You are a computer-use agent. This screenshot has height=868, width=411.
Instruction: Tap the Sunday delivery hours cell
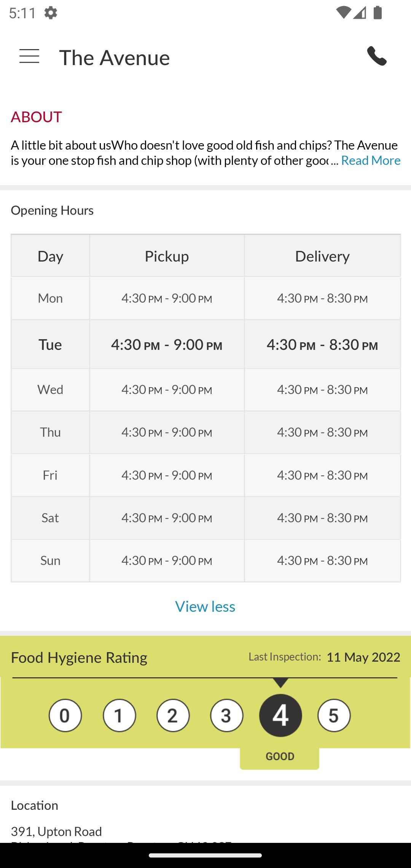coord(322,561)
